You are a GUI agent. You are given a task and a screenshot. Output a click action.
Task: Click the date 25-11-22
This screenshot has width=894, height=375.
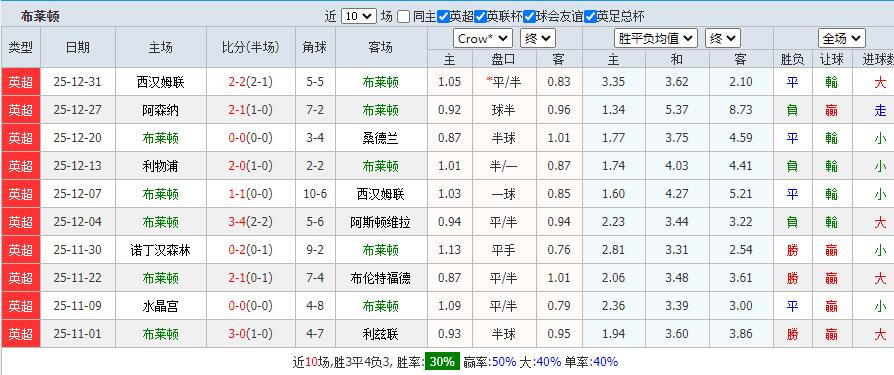pos(78,278)
